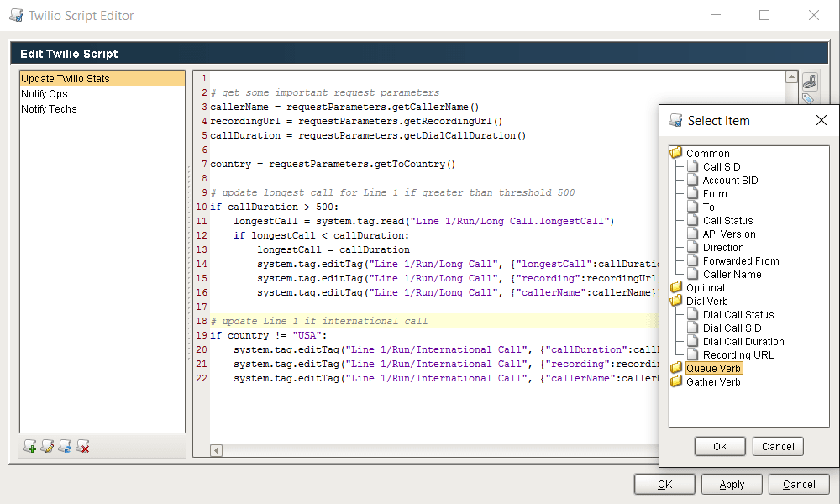Click the recordingUrl assignment on line 4

click(x=356, y=122)
